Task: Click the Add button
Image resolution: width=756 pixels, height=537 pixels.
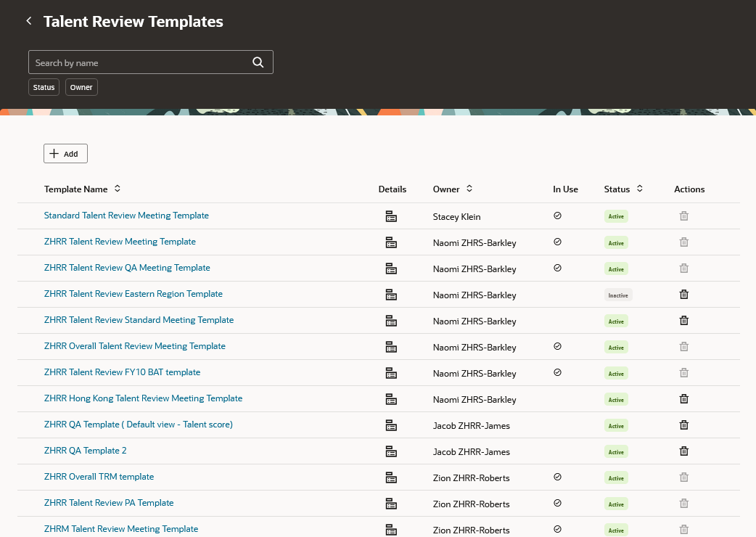Action: coord(65,153)
